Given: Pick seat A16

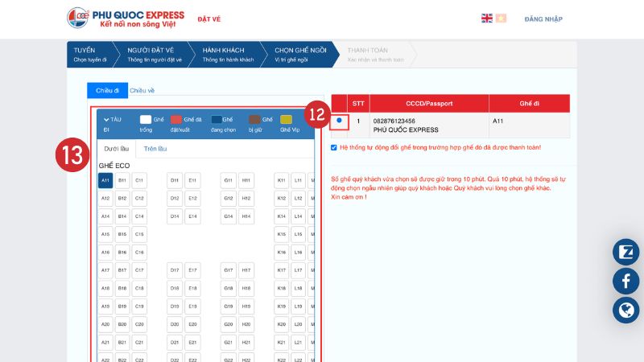Looking at the screenshot, I should 105,253.
